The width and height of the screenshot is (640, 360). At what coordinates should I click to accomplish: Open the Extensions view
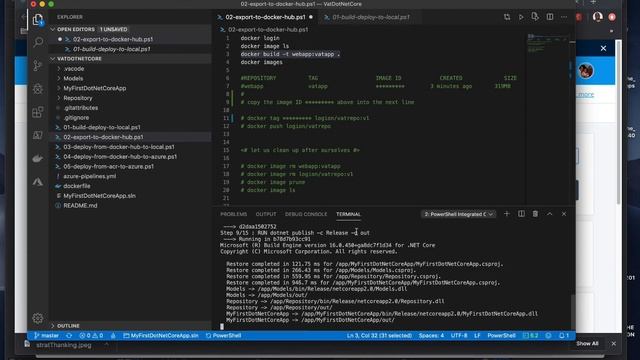pos(38,112)
